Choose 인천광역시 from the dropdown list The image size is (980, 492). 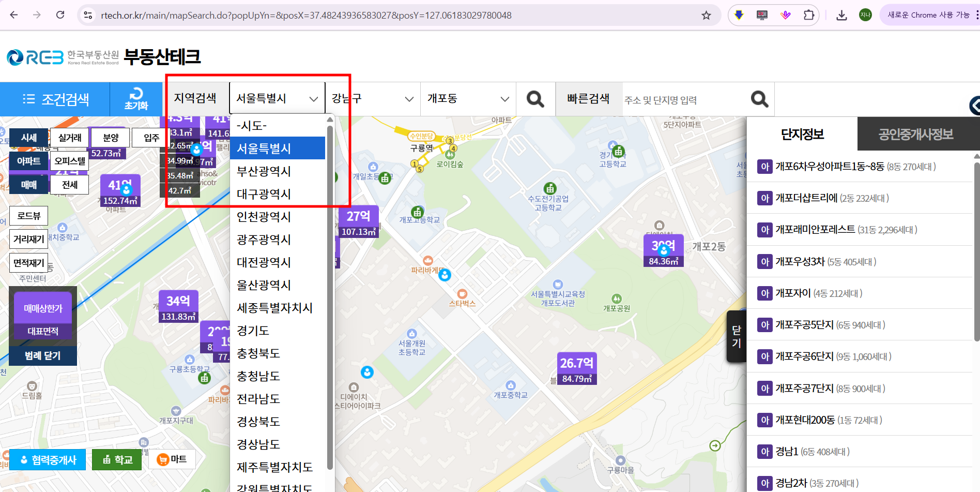tap(278, 217)
